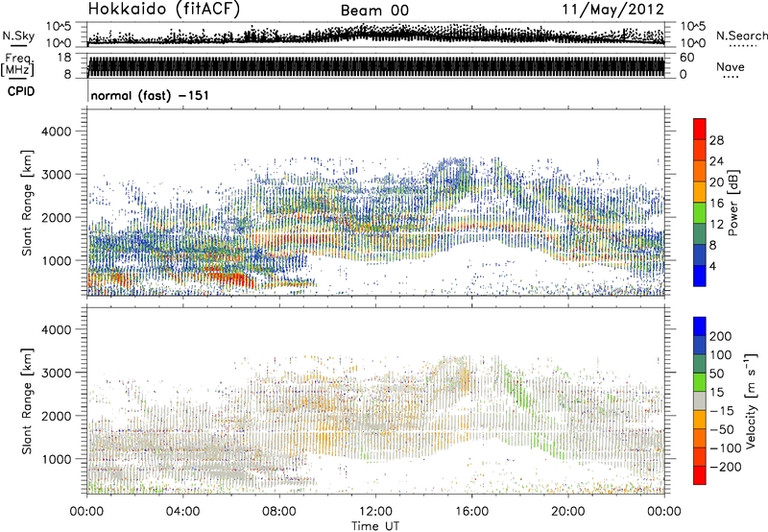Screen dimensions: 768x532
Task: Click the 'CPID' label
Action: tap(21, 91)
